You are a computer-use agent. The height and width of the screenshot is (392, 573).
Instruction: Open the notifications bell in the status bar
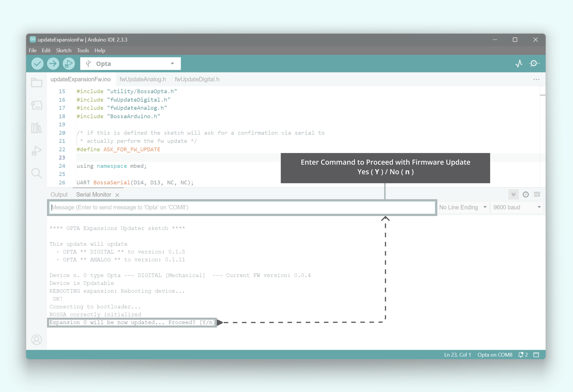tap(521, 355)
